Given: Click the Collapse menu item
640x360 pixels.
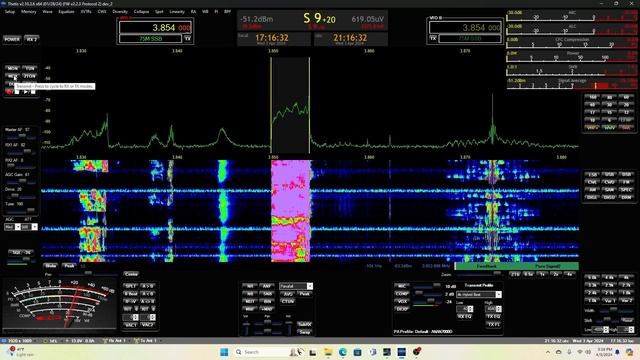Looking at the screenshot, I should pos(141,11).
